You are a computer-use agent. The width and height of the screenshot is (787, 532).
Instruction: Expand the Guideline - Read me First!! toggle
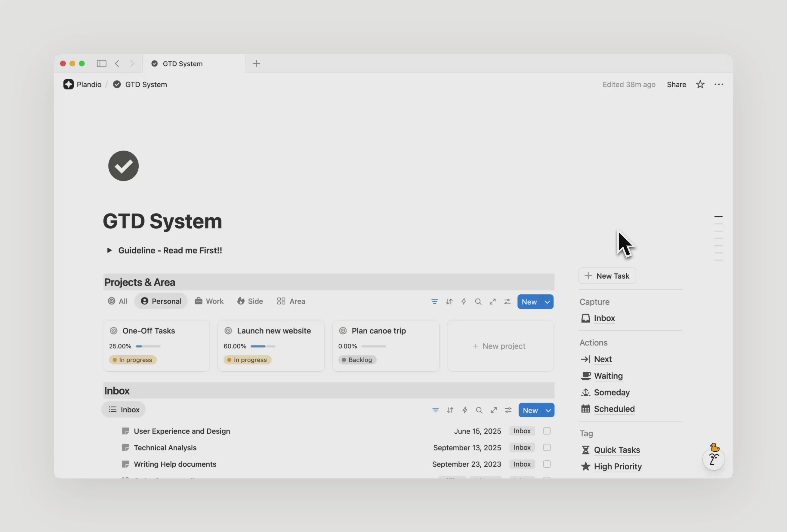[110, 250]
